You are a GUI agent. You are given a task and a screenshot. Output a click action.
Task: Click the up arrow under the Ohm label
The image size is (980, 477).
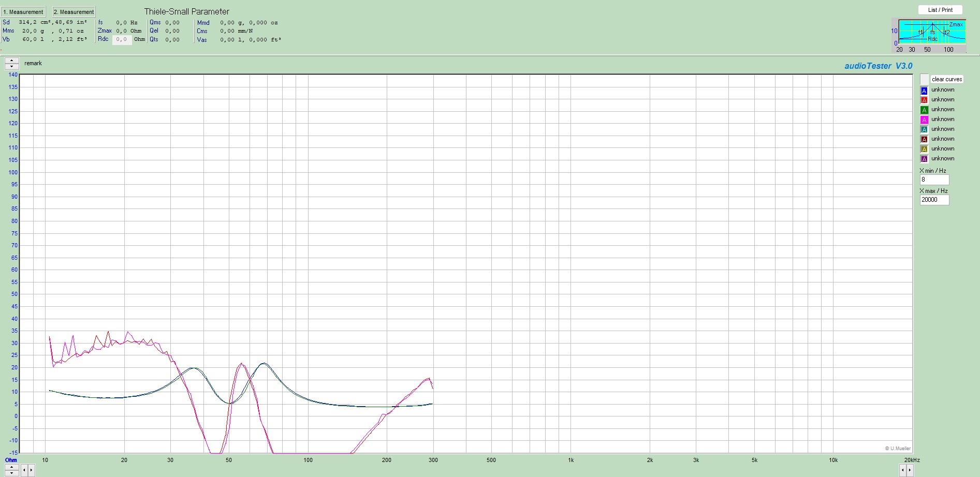click(x=11, y=467)
